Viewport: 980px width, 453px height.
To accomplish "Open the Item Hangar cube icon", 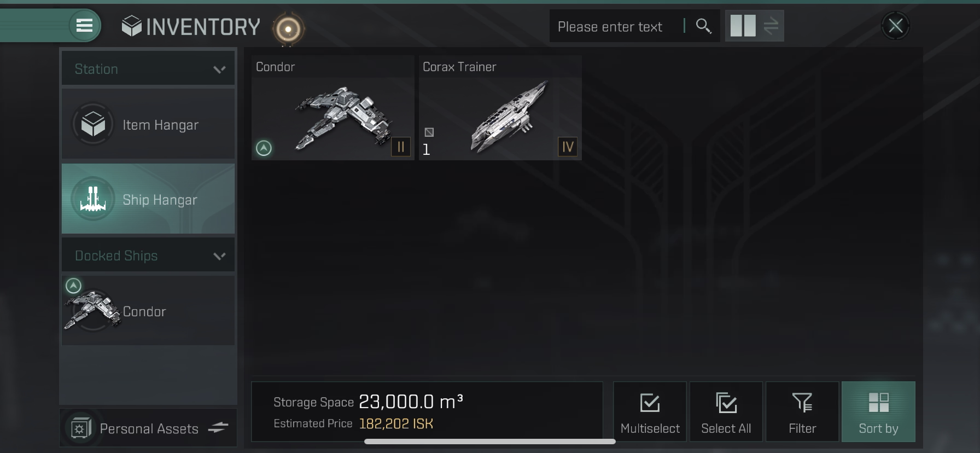I will point(93,124).
